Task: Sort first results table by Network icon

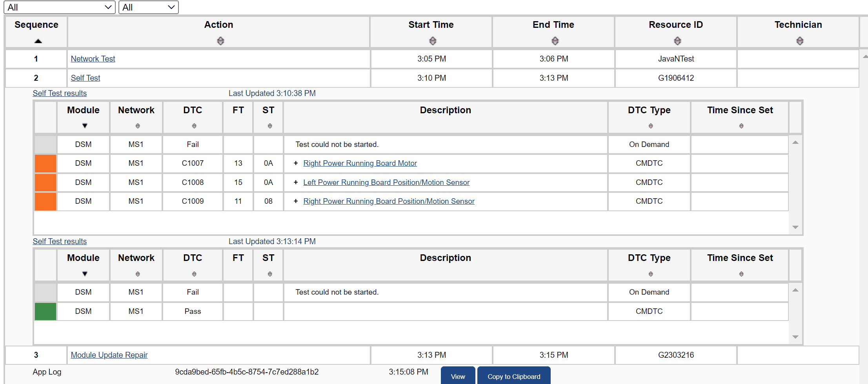Action: [138, 126]
